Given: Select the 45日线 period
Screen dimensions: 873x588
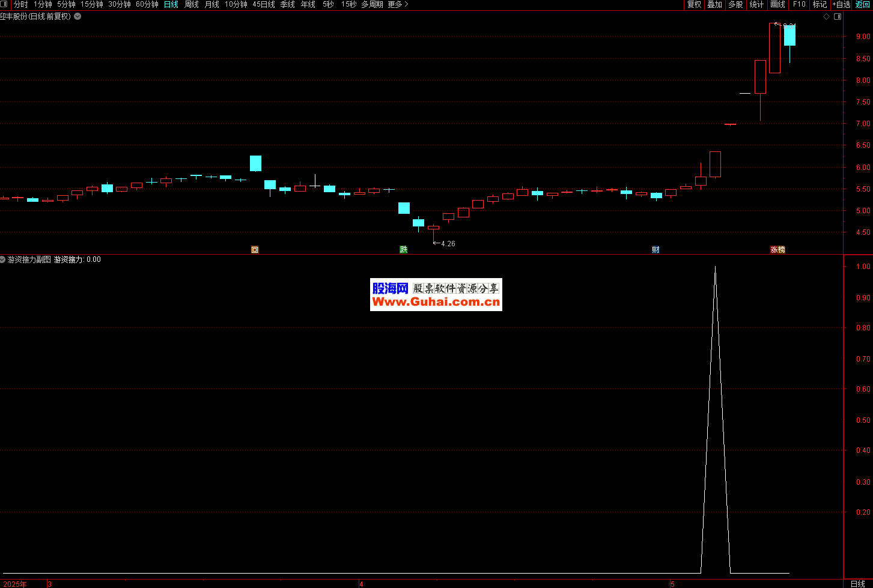Looking at the screenshot, I should pyautogui.click(x=264, y=4).
